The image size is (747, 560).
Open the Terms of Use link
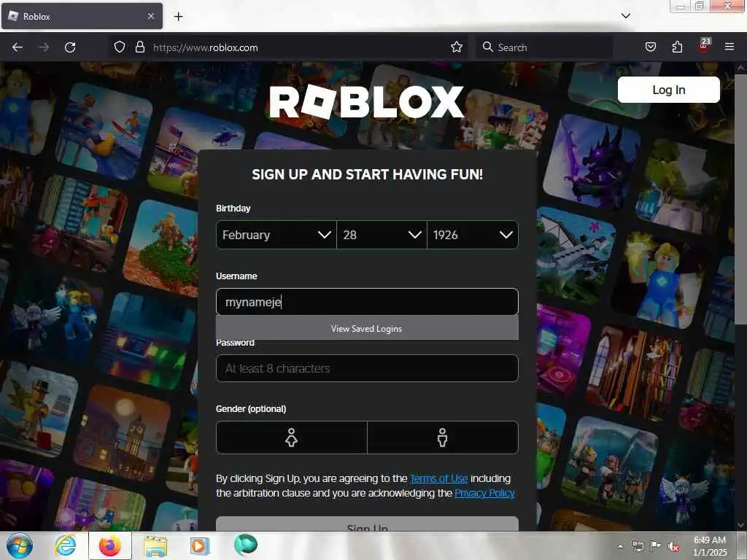pyautogui.click(x=438, y=478)
